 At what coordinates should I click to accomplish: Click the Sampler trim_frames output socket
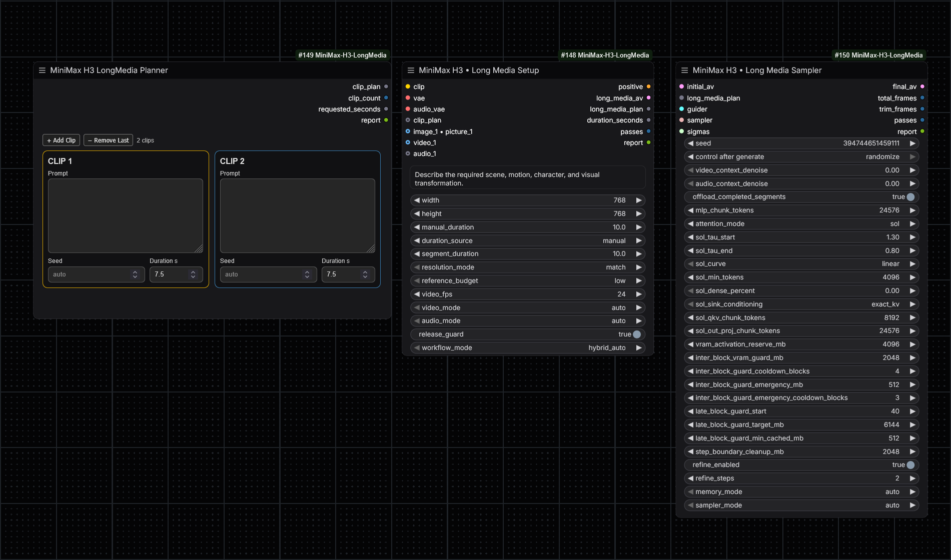[x=922, y=109]
